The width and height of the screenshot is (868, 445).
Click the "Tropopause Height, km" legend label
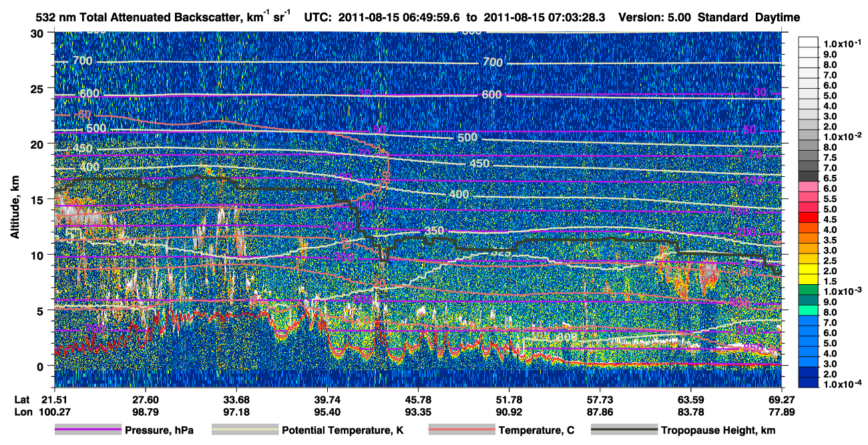(x=718, y=431)
